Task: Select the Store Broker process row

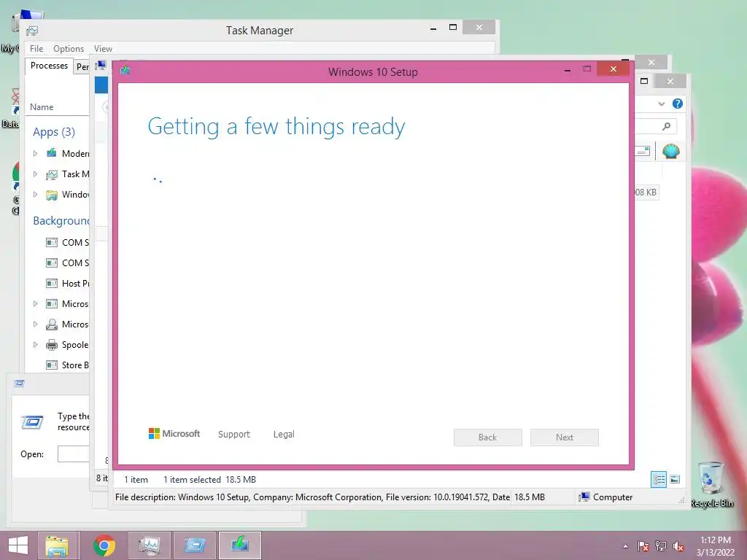Action: point(58,365)
